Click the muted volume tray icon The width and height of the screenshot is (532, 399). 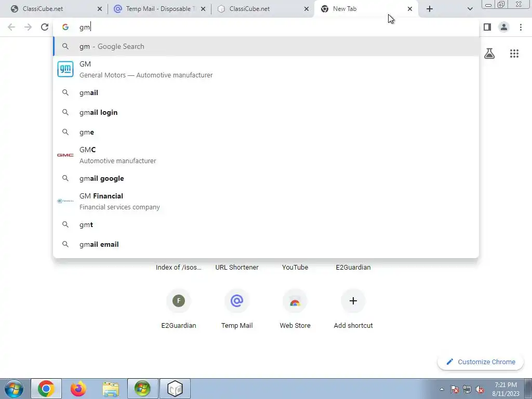pyautogui.click(x=480, y=389)
